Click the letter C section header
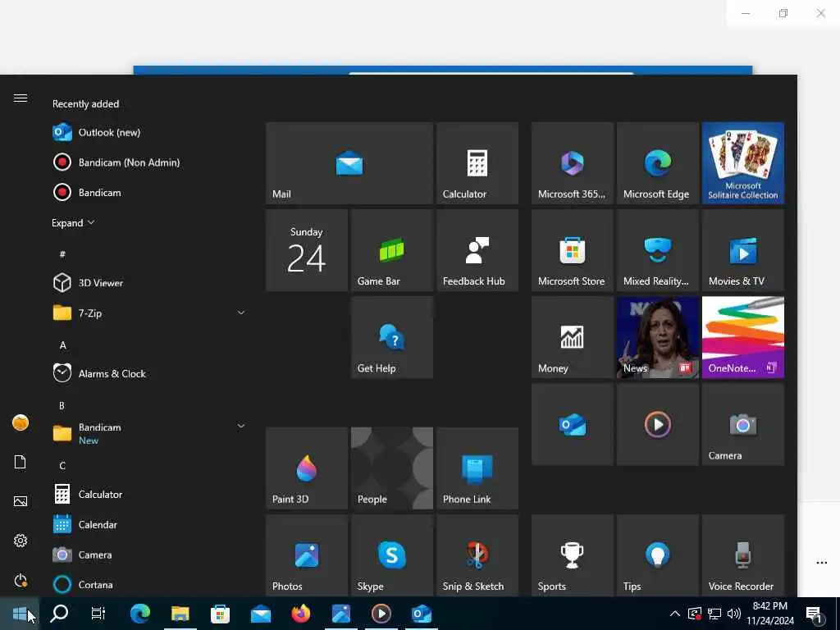The width and height of the screenshot is (840, 630). [x=62, y=466]
